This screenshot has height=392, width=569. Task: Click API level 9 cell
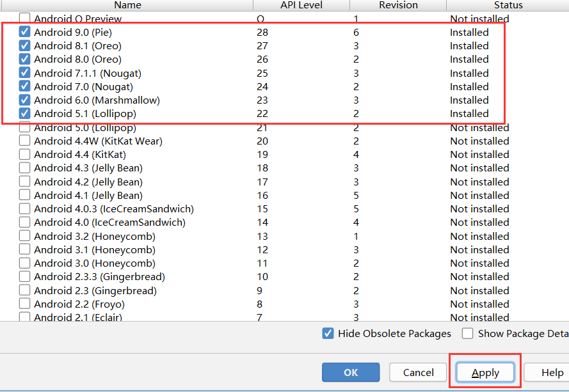pos(259,291)
